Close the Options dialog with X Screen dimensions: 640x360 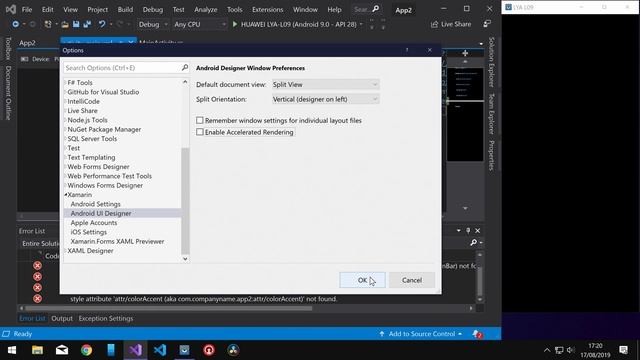(x=429, y=50)
